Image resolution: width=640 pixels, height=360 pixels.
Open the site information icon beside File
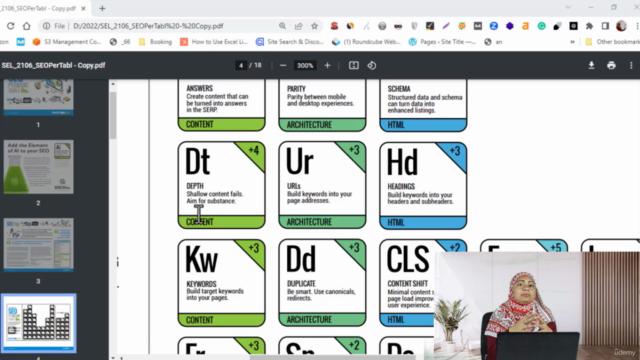click(x=47, y=26)
